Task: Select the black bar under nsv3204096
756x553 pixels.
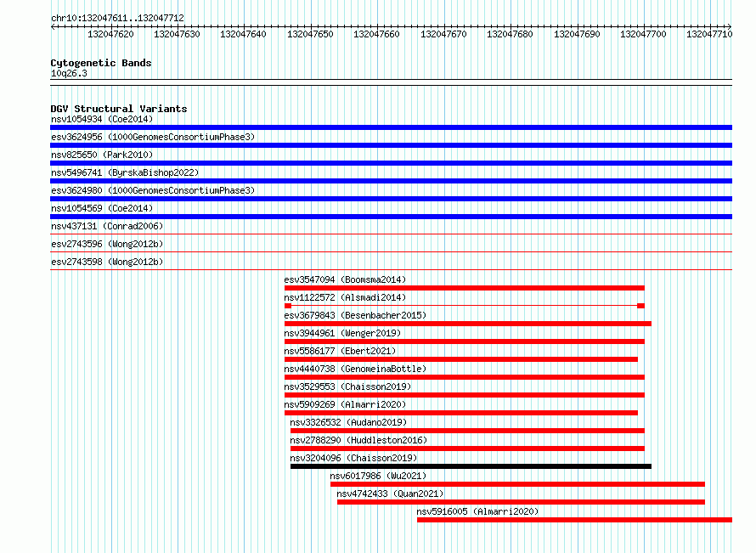Action: coord(471,466)
